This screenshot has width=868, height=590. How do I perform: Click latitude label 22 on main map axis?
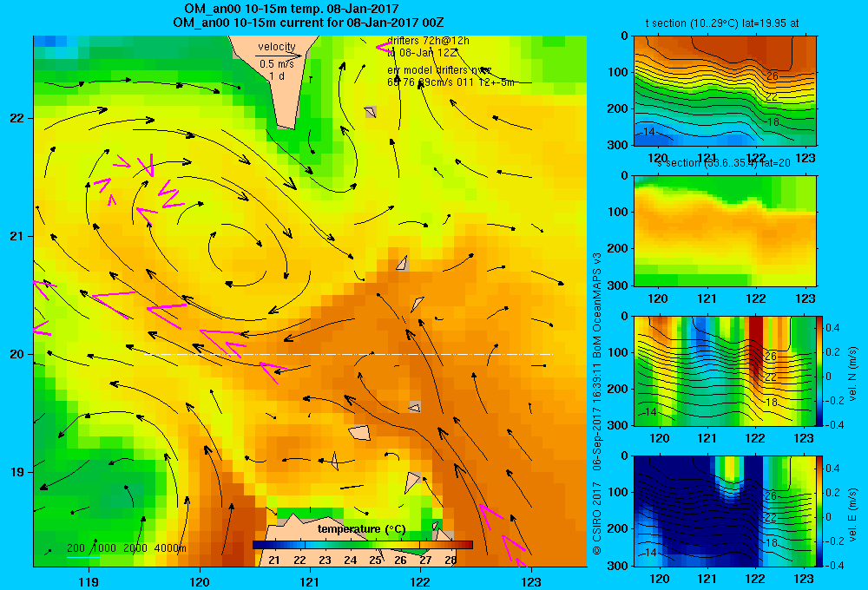click(x=17, y=118)
